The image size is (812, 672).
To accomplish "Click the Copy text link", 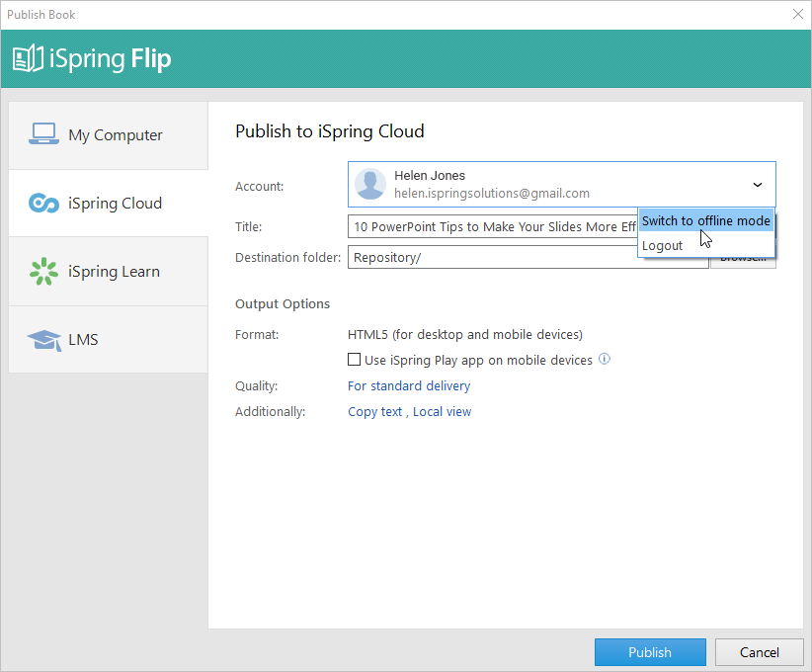I will [x=375, y=412].
